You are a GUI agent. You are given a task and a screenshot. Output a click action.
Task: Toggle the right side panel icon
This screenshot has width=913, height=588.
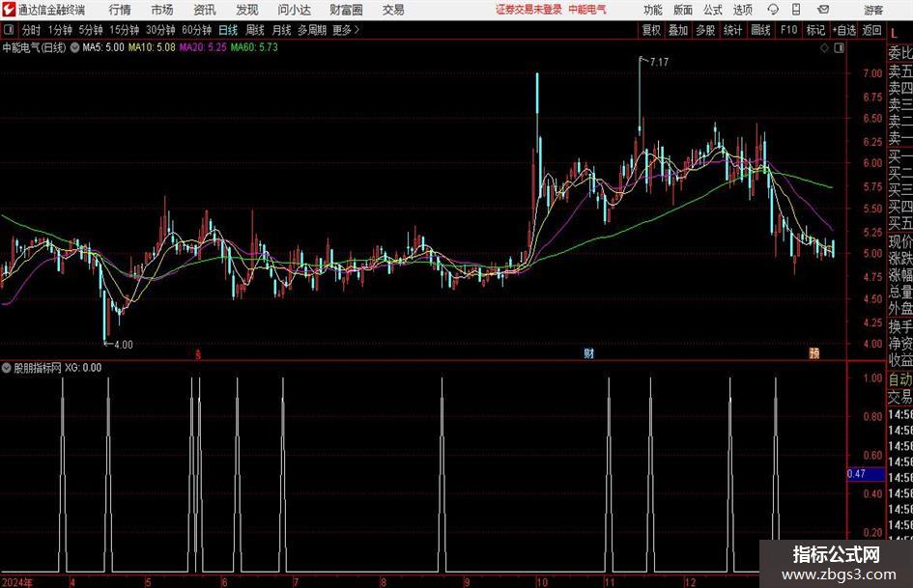pos(839,48)
